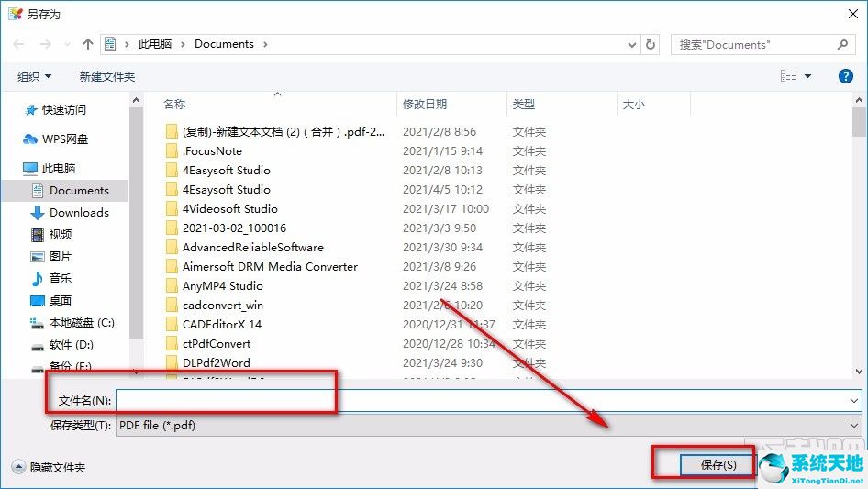The height and width of the screenshot is (489, 868).
Task: Select the CADEditorX 14 folder
Action: (221, 325)
